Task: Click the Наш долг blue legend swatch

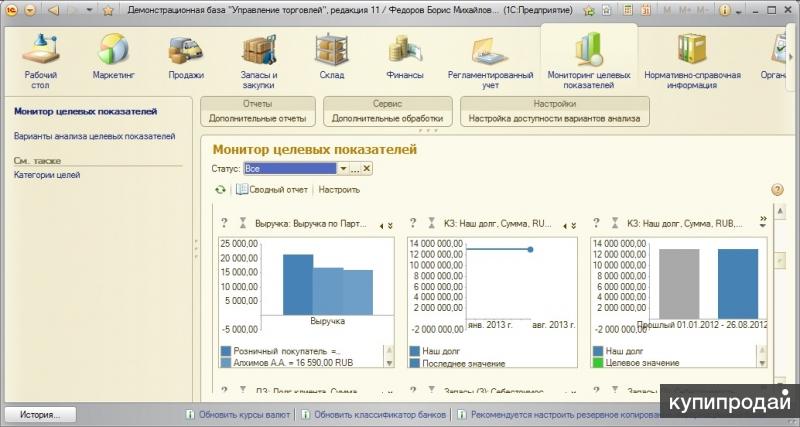Action: 415,351
